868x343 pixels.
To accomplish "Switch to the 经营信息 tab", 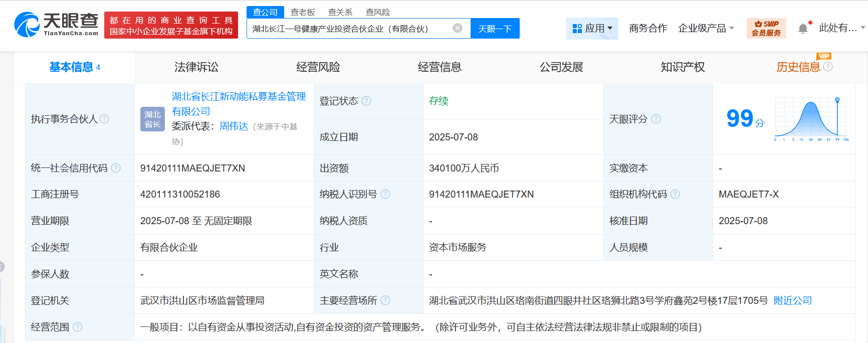I will (x=440, y=67).
